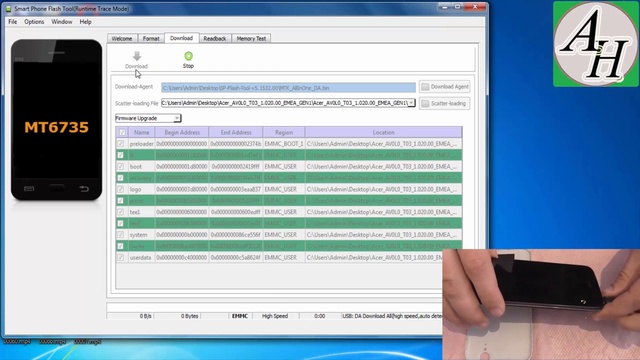Switch to the Welcome tab

pyautogui.click(x=122, y=38)
